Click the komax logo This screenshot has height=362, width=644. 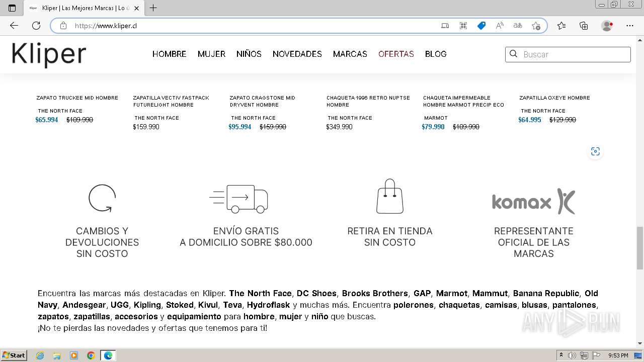point(533,202)
